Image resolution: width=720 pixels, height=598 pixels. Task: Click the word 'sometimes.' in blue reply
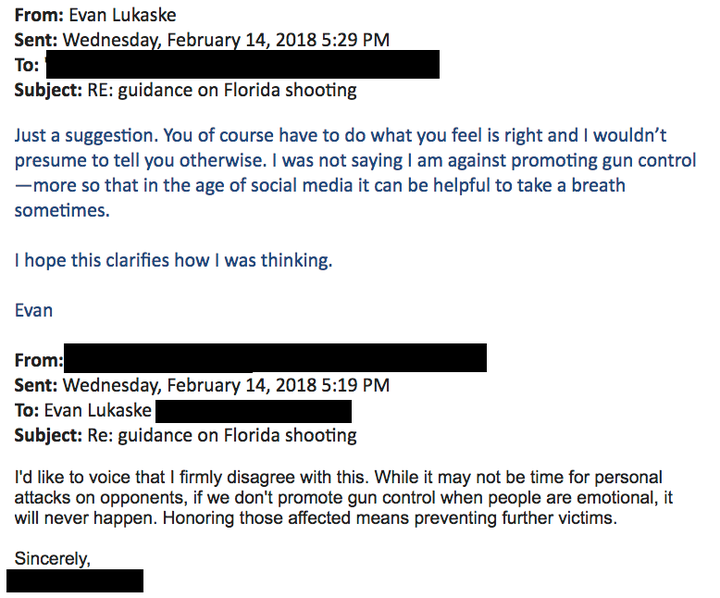62,210
